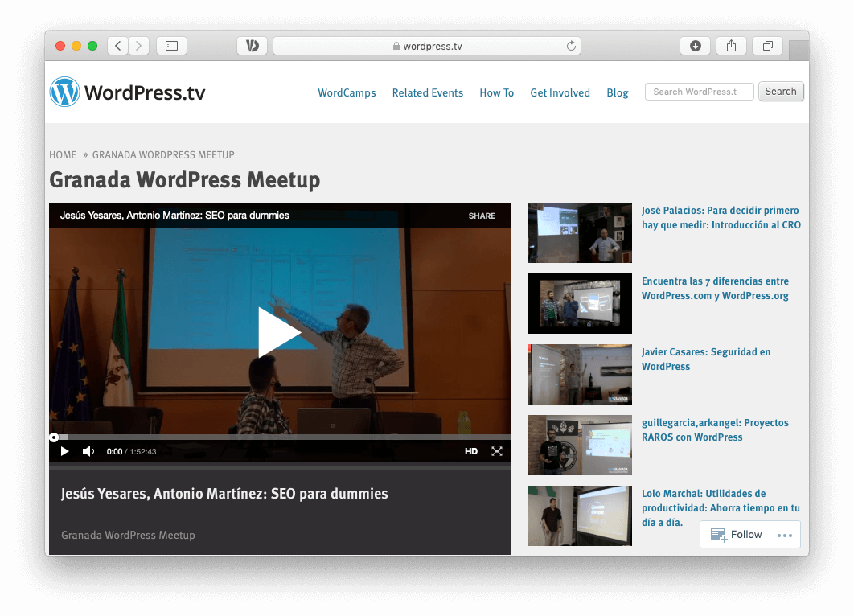Reload the page with the refresh icon
854x616 pixels.
click(x=571, y=46)
